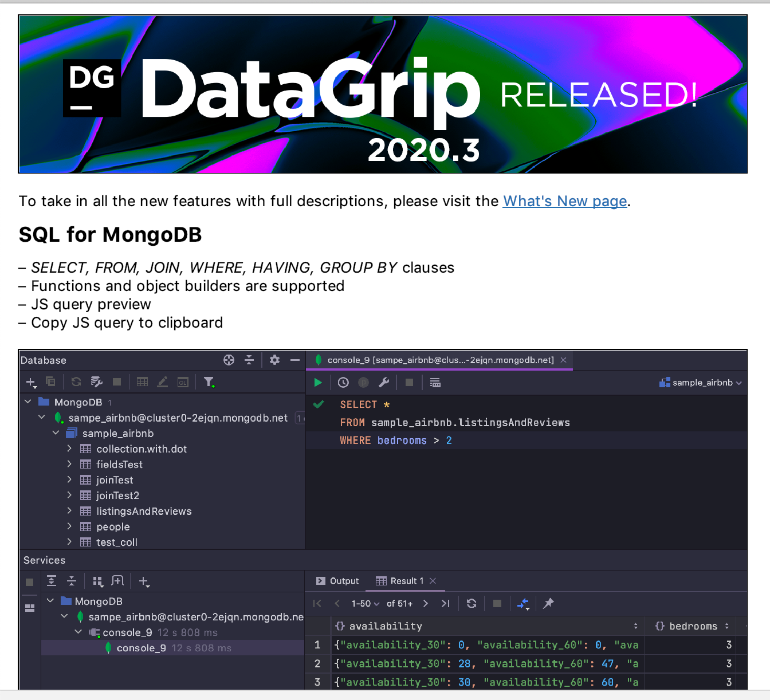Select the console_9 editor tab

click(x=440, y=360)
